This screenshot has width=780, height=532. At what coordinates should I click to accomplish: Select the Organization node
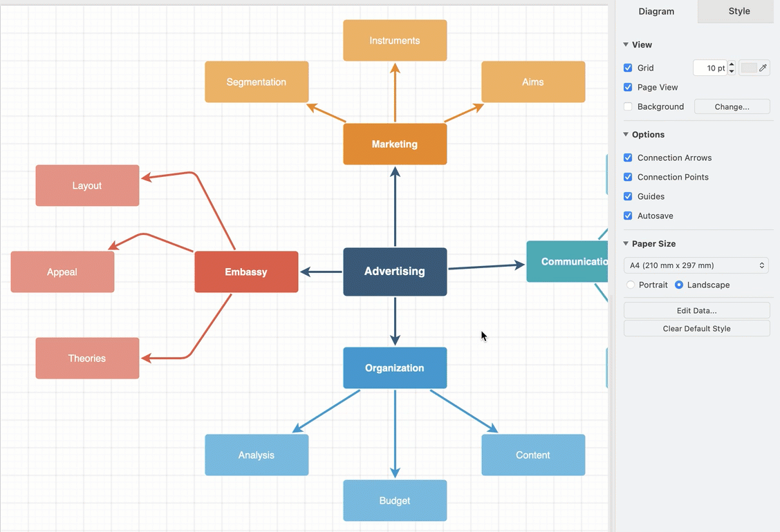click(x=395, y=368)
